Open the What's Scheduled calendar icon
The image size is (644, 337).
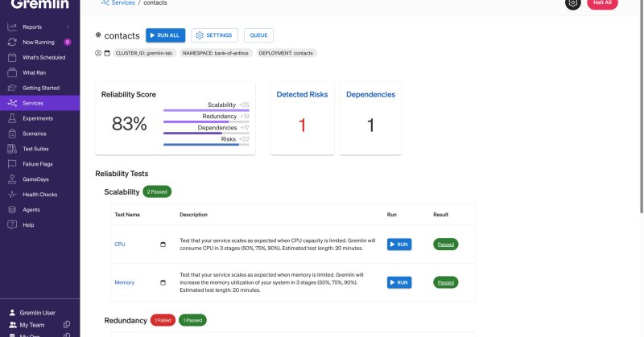pos(12,57)
